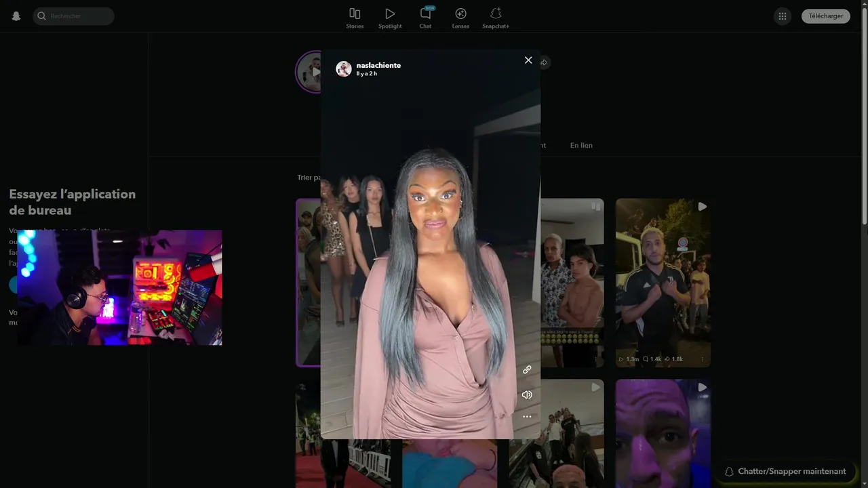Play the profile story avatar ring
Viewport: 868px width, 488px height.
tap(309, 71)
